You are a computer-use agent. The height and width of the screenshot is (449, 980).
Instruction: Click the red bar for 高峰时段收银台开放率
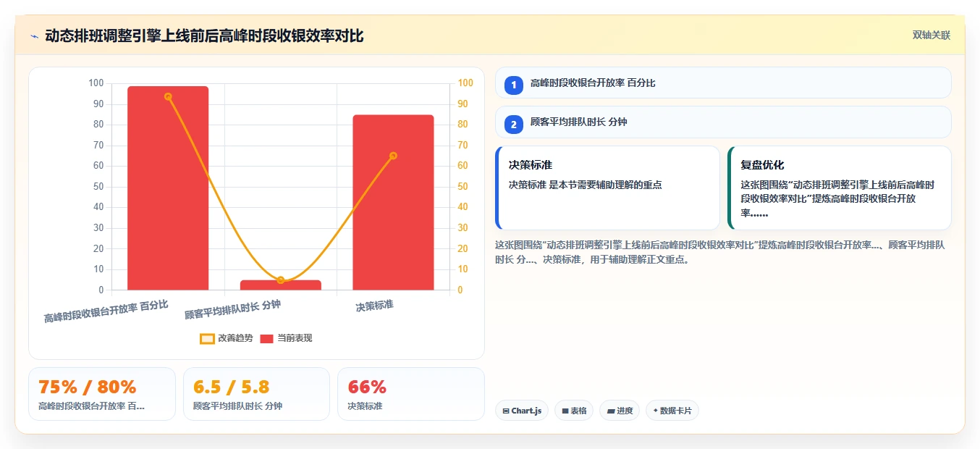click(168, 188)
